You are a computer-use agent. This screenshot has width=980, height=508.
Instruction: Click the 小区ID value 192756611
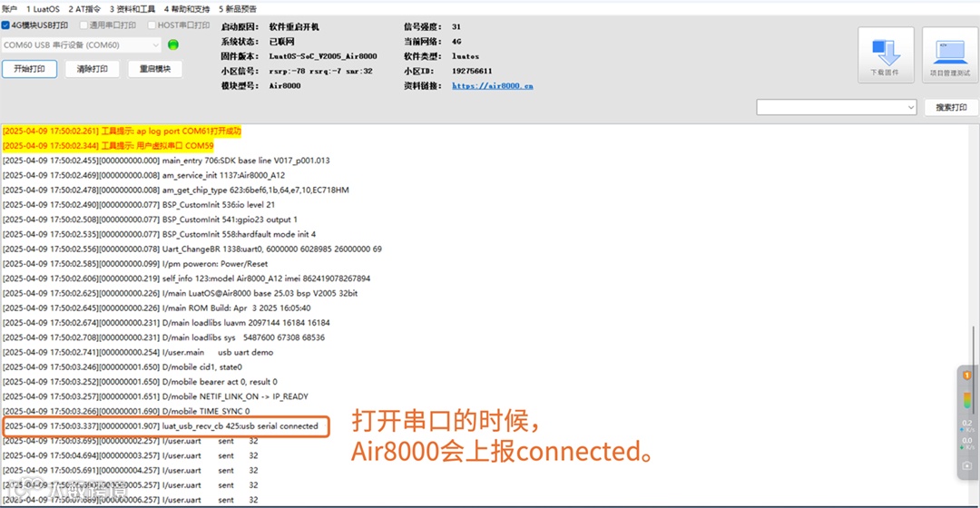coord(472,72)
